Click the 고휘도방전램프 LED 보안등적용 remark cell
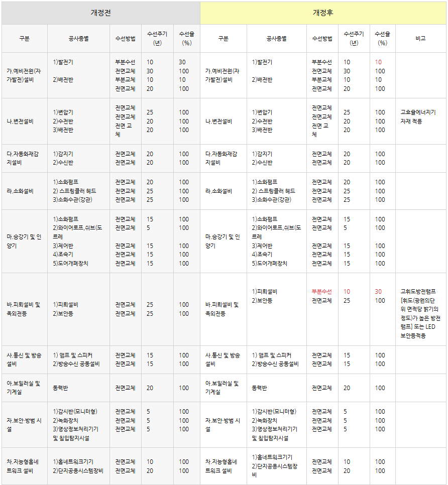Image resolution: width=448 pixels, height=485 pixels. click(420, 313)
